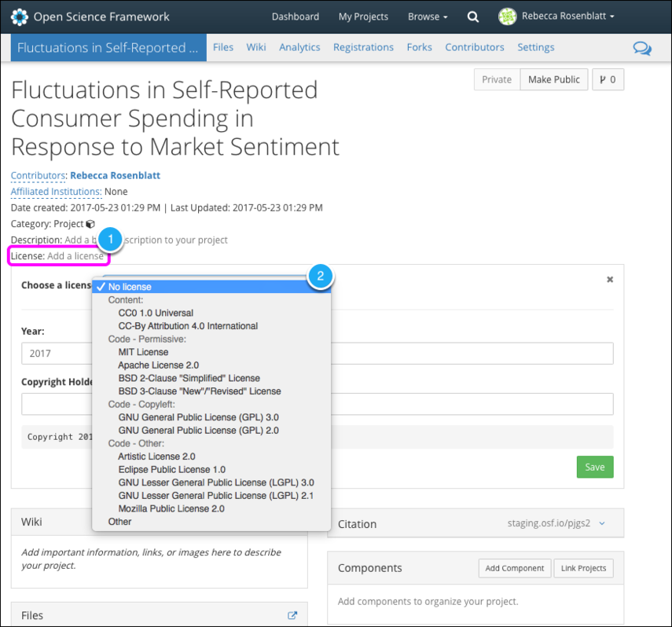Viewport: 672px width, 627px height.
Task: Open the Registrations tab
Action: [x=363, y=47]
